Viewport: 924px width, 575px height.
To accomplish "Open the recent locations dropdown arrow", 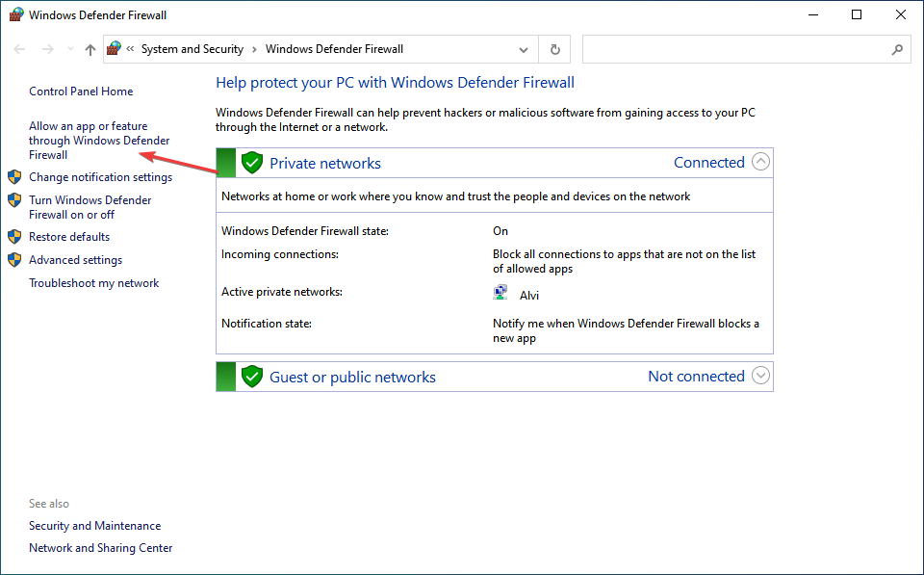I will [x=69, y=49].
